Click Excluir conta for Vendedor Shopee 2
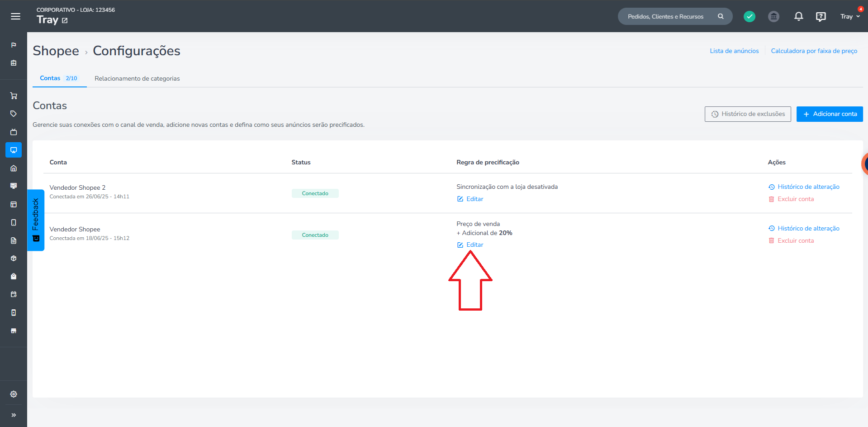 click(791, 199)
